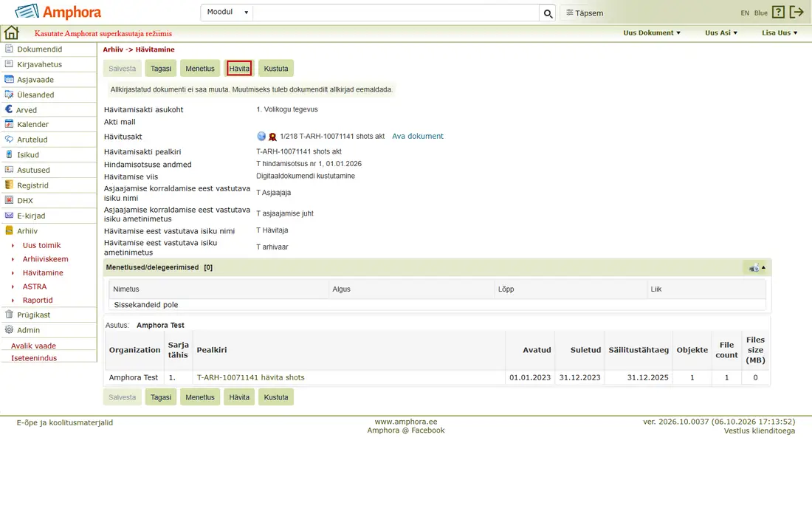Open the help question mark icon
This screenshot has width=812, height=508.
coord(778,13)
